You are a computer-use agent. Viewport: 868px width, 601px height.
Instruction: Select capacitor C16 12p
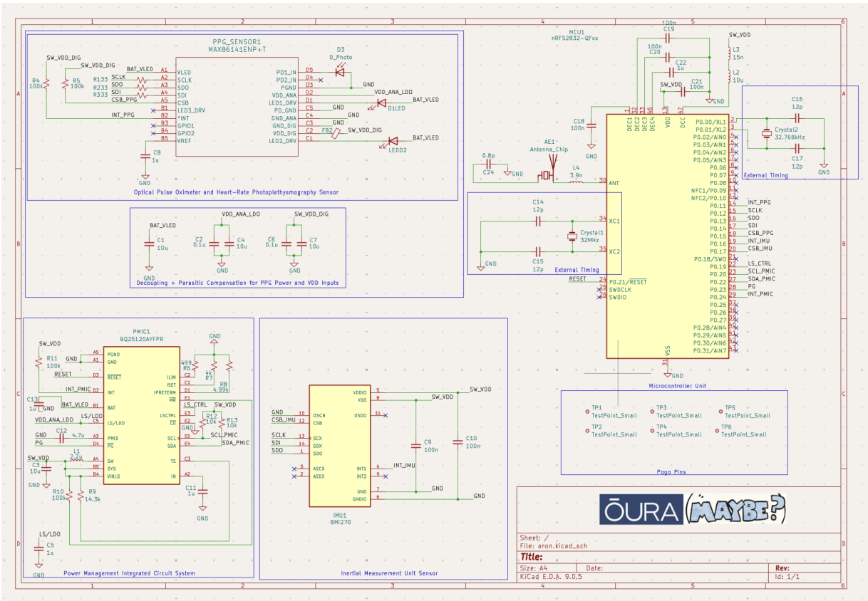[x=797, y=117]
